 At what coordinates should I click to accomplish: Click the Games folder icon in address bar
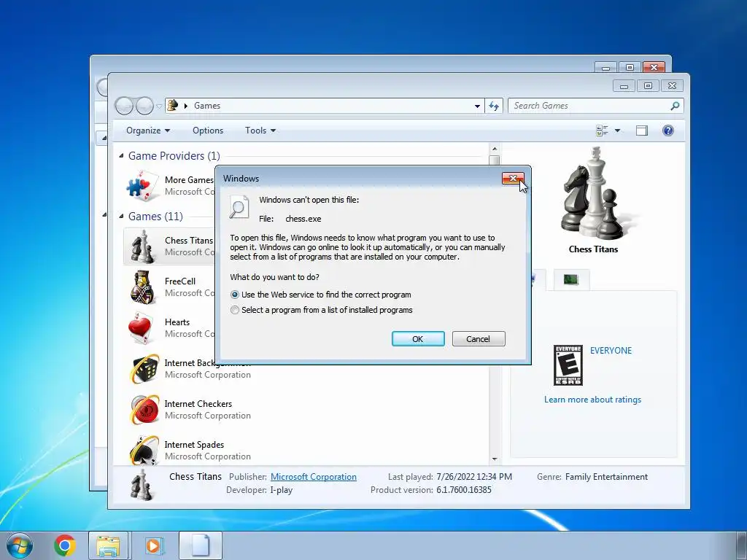click(173, 105)
